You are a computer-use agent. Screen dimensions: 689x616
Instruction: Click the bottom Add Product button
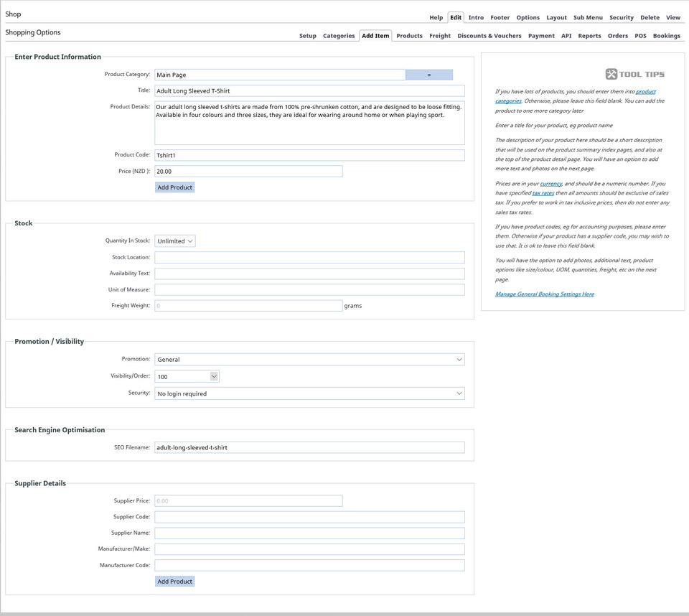pos(174,582)
